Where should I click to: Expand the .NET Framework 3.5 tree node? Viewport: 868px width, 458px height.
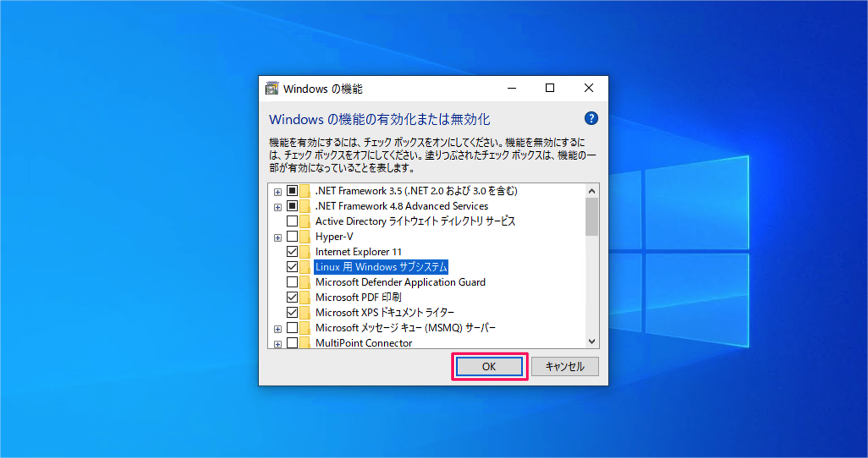click(x=278, y=191)
